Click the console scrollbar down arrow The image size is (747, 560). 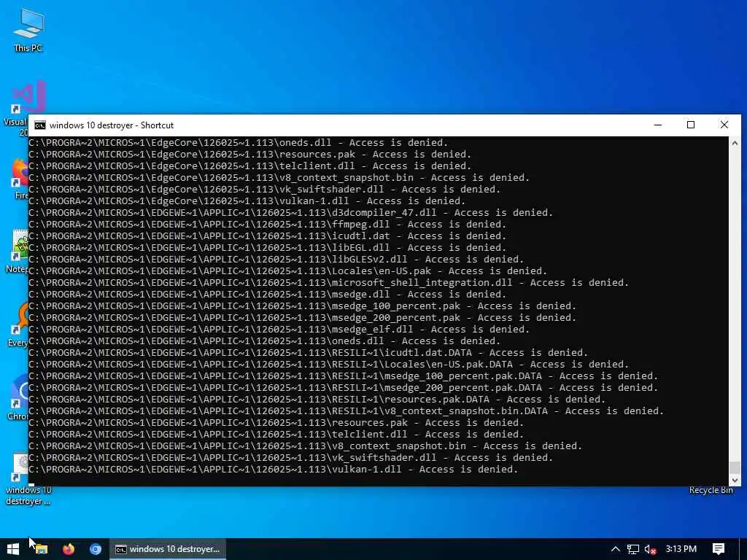coord(735,480)
